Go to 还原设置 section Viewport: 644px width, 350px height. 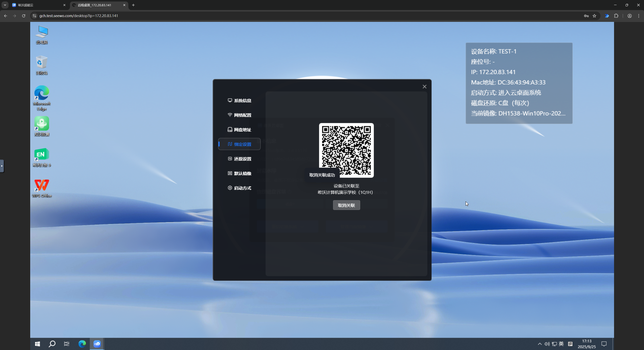[x=239, y=159]
